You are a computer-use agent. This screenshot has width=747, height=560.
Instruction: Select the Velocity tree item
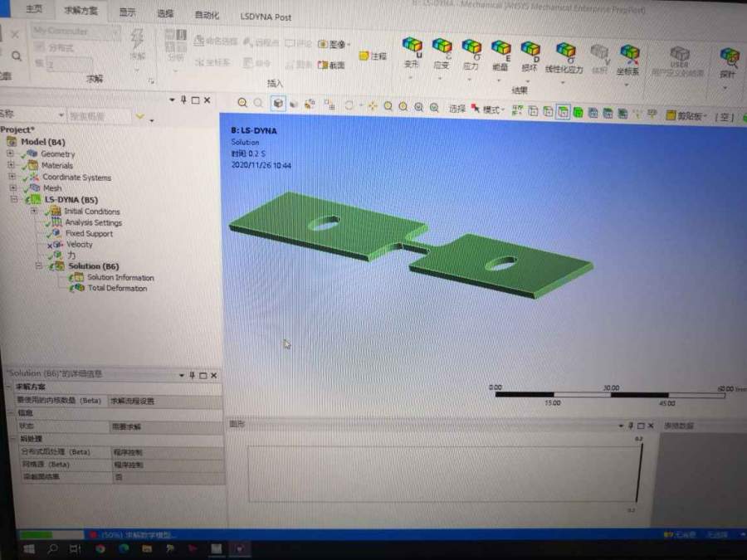click(x=79, y=244)
